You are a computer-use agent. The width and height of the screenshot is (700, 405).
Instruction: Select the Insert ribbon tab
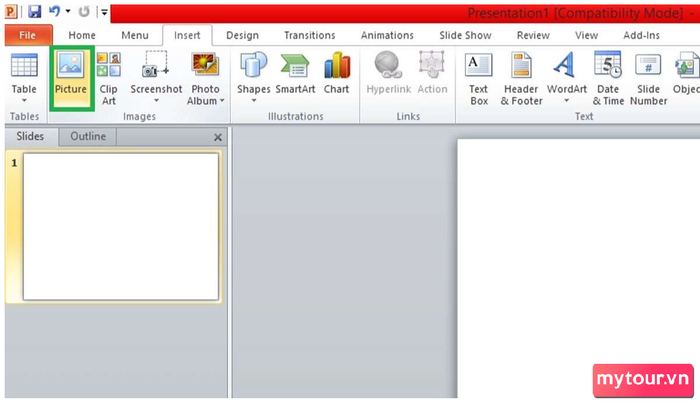tap(187, 35)
